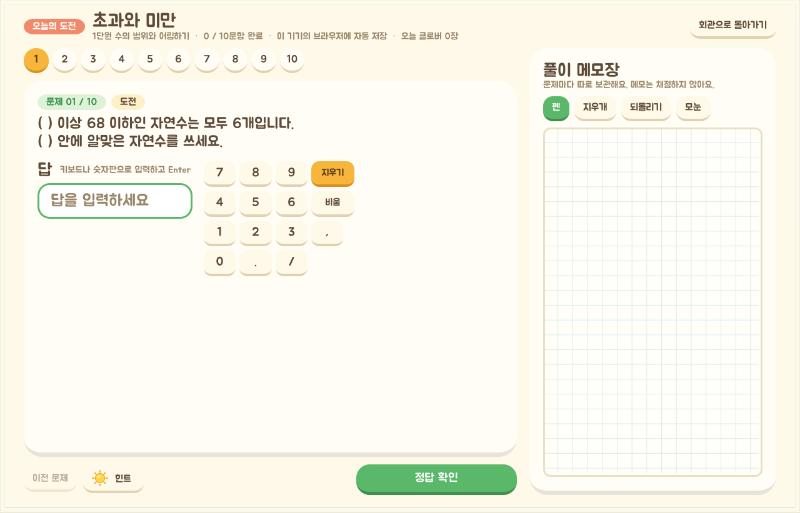Screen dimensions: 800x513
Task: Select the pen tool in the memo pad
Action: tap(556, 107)
